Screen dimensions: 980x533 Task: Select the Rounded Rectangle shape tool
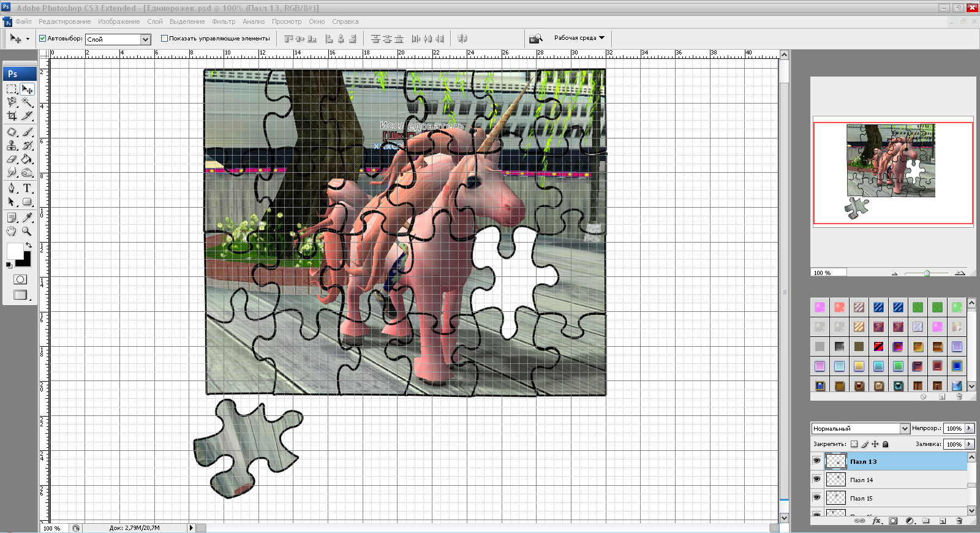pos(27,202)
